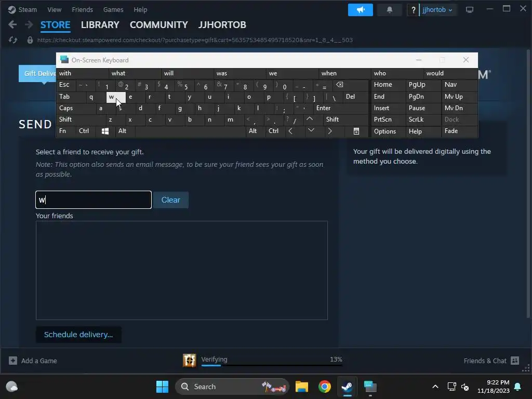
Task: Go to the LIBRARY tab
Action: coord(100,25)
